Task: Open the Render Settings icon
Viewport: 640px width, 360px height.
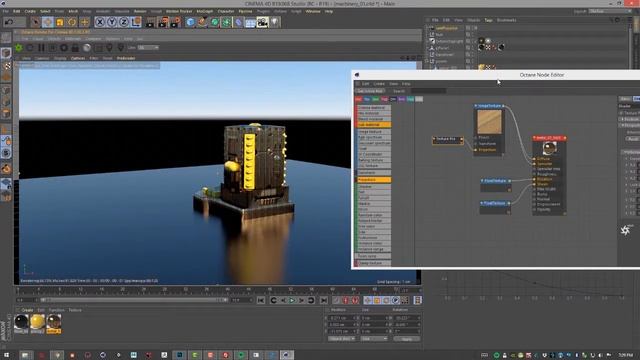Action: pyautogui.click(x=176, y=22)
